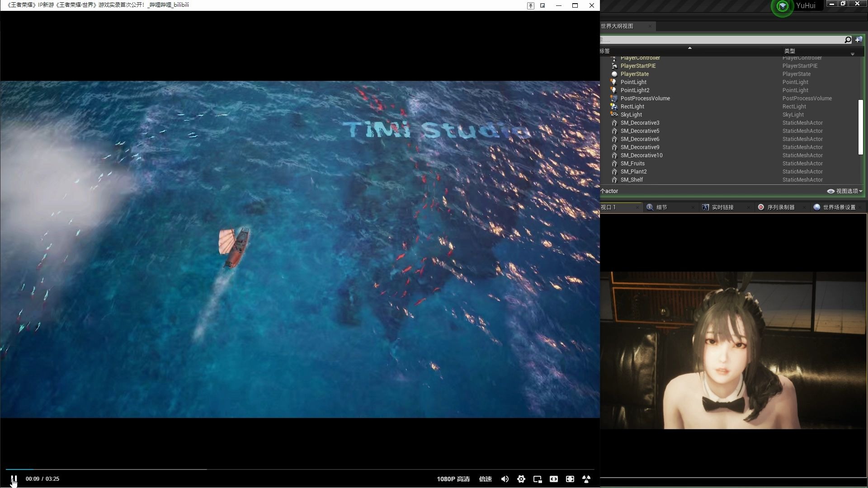The height and width of the screenshot is (488, 868).
Task: Click the add folder icon in World Outliner
Action: pyautogui.click(x=859, y=40)
